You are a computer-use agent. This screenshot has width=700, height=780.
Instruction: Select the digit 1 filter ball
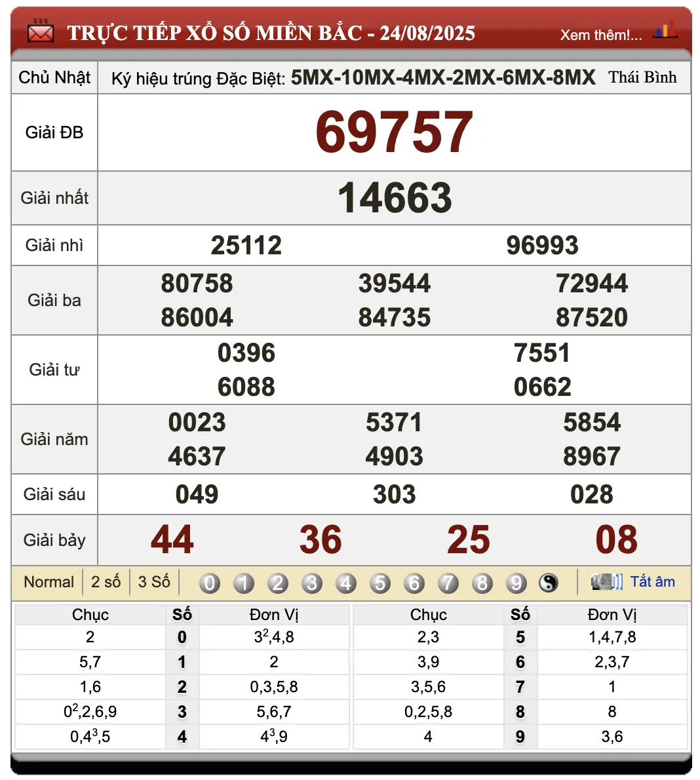(x=244, y=583)
